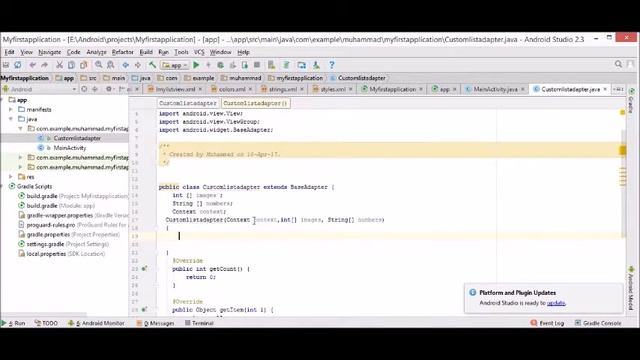
Task: Open the AVD Manager icon
Action: 271,65
